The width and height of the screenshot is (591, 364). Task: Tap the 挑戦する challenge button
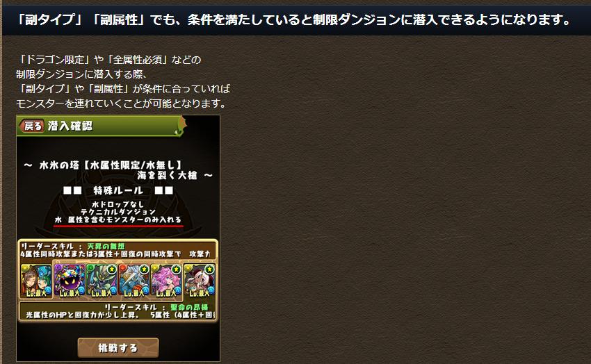[x=118, y=348]
